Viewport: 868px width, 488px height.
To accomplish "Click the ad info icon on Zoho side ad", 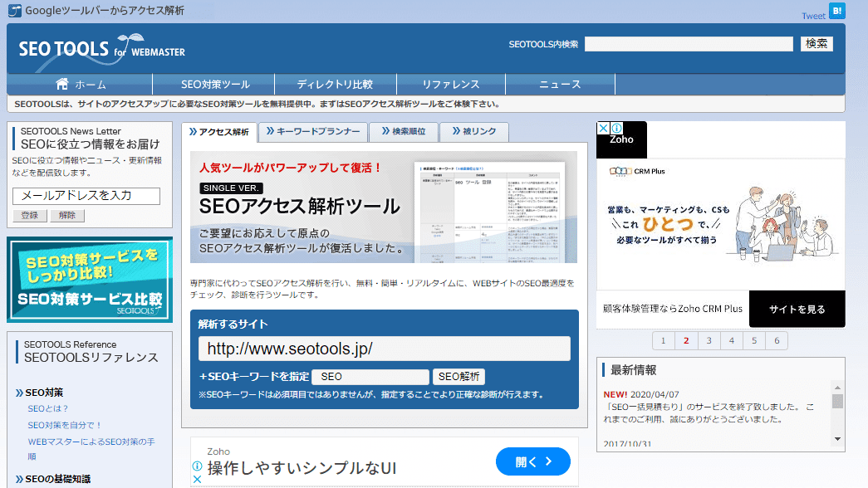I will (x=616, y=129).
